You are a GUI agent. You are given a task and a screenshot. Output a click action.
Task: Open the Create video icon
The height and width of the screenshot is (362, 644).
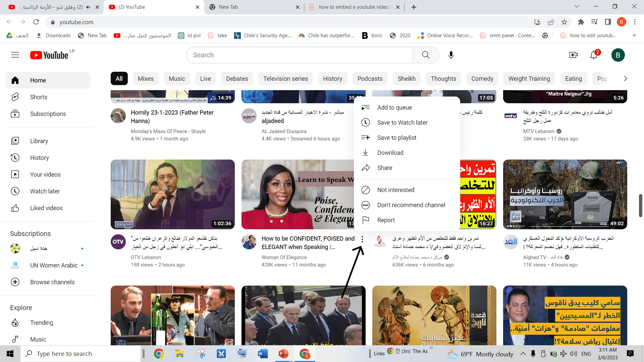pos(574,55)
